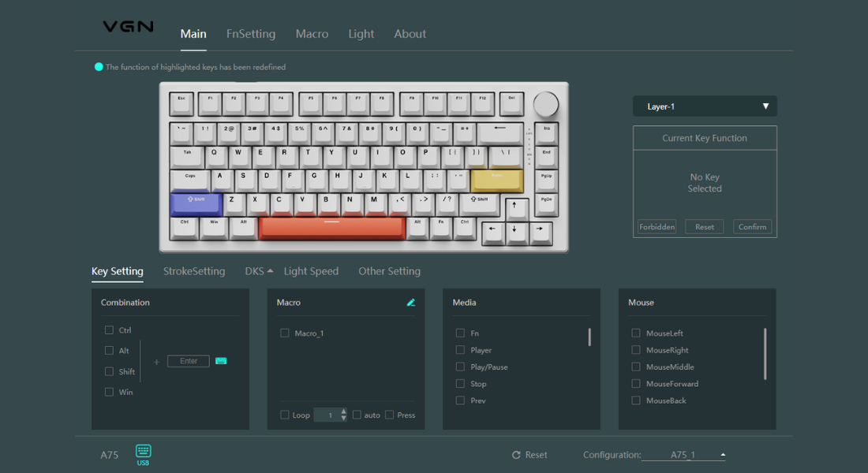Open the macro editor pencil icon
Viewport: 868px width, 473px height.
(x=410, y=301)
